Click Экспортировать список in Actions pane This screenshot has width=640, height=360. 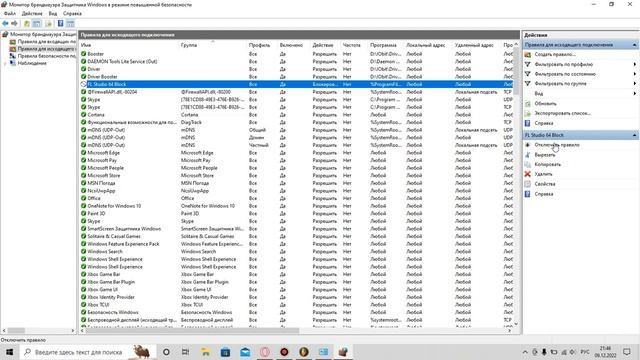pyautogui.click(x=562, y=113)
